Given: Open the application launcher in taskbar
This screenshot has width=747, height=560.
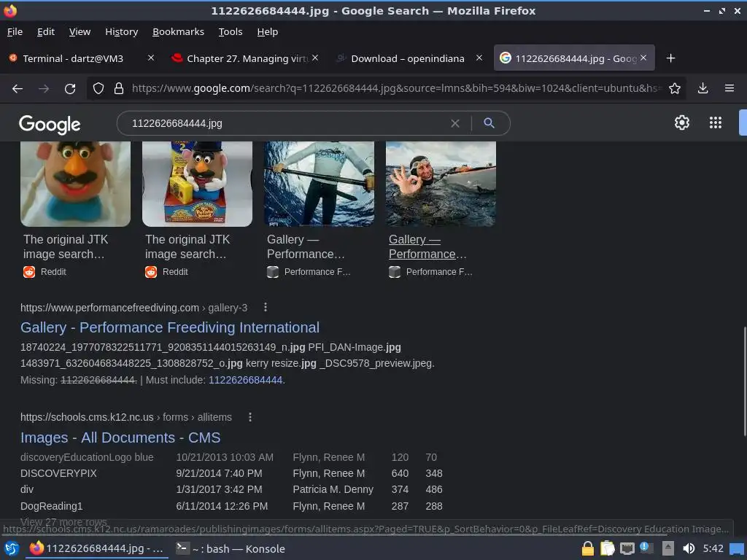Looking at the screenshot, I should click(12, 548).
